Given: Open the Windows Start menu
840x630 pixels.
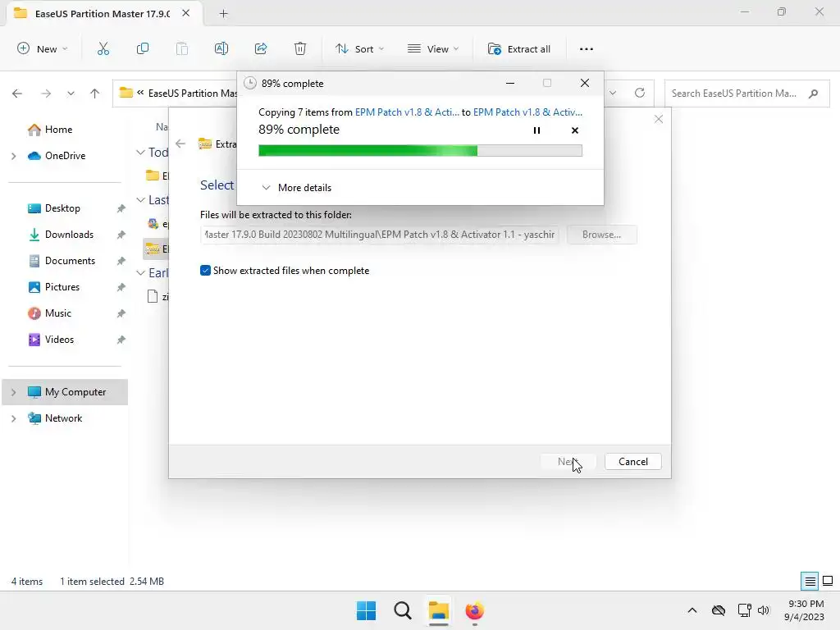Looking at the screenshot, I should click(367, 610).
